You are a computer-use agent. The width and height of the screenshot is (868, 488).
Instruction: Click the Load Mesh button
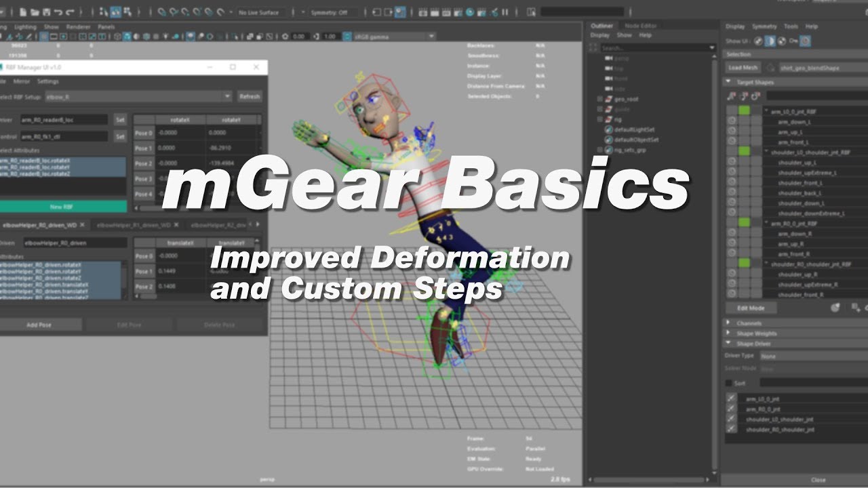pyautogui.click(x=743, y=68)
